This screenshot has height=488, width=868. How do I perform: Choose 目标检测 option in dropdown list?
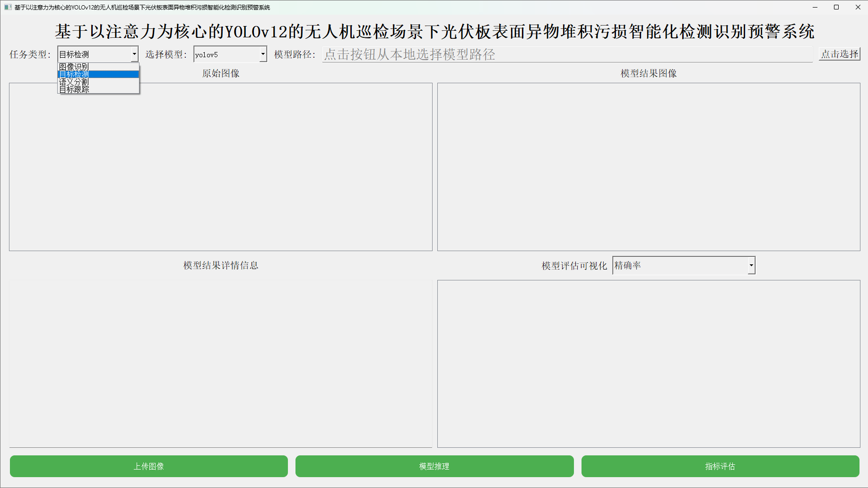pyautogui.click(x=98, y=74)
